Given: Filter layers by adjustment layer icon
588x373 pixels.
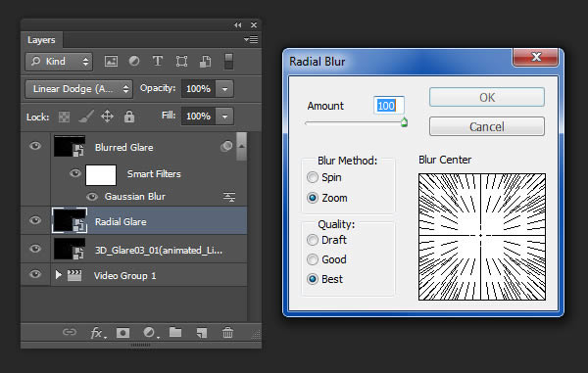Looking at the screenshot, I should point(134,61).
